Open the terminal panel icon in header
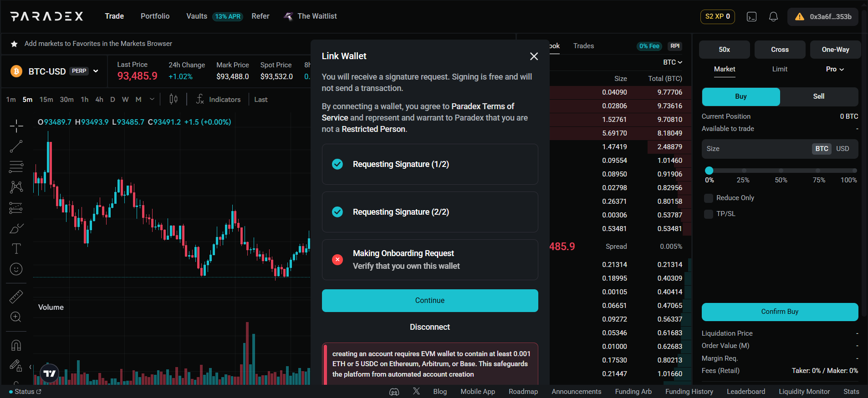The image size is (868, 398). [751, 17]
